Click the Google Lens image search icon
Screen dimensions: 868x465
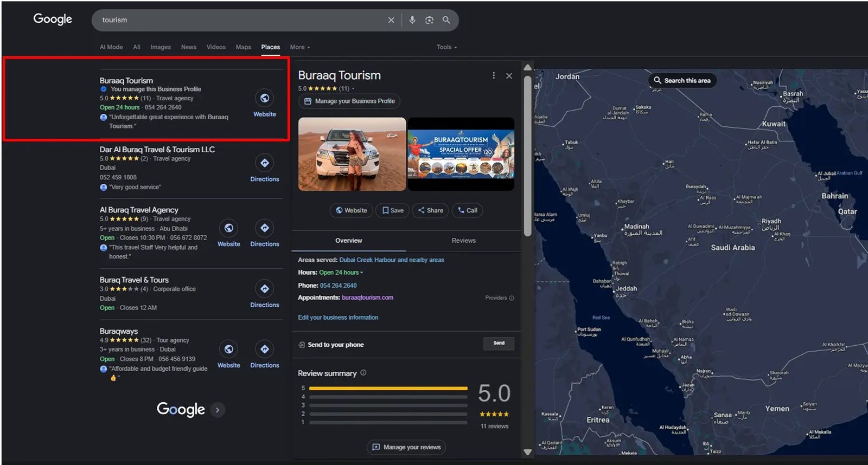[x=429, y=20]
